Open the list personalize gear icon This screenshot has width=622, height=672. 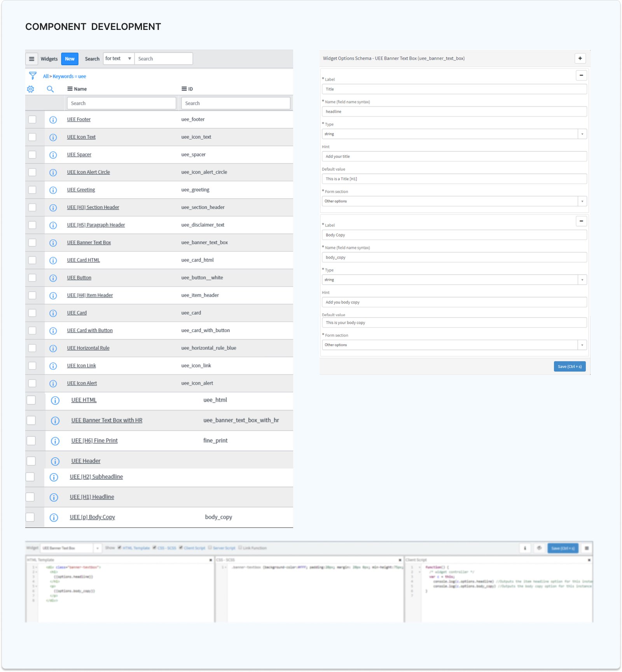point(31,89)
